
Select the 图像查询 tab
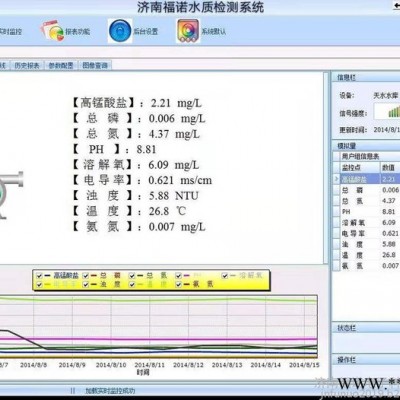95,65
